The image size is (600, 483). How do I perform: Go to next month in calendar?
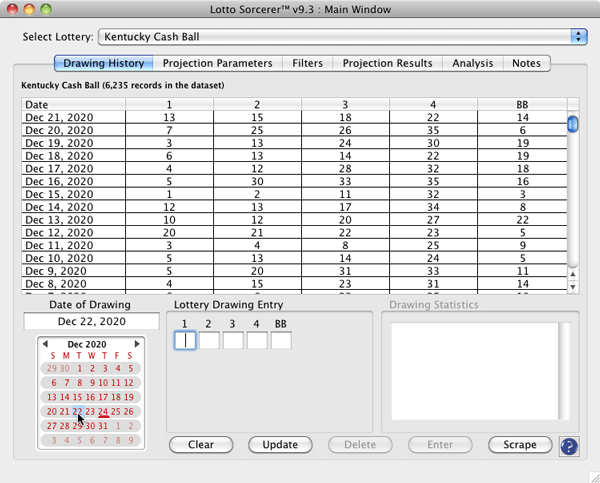138,344
